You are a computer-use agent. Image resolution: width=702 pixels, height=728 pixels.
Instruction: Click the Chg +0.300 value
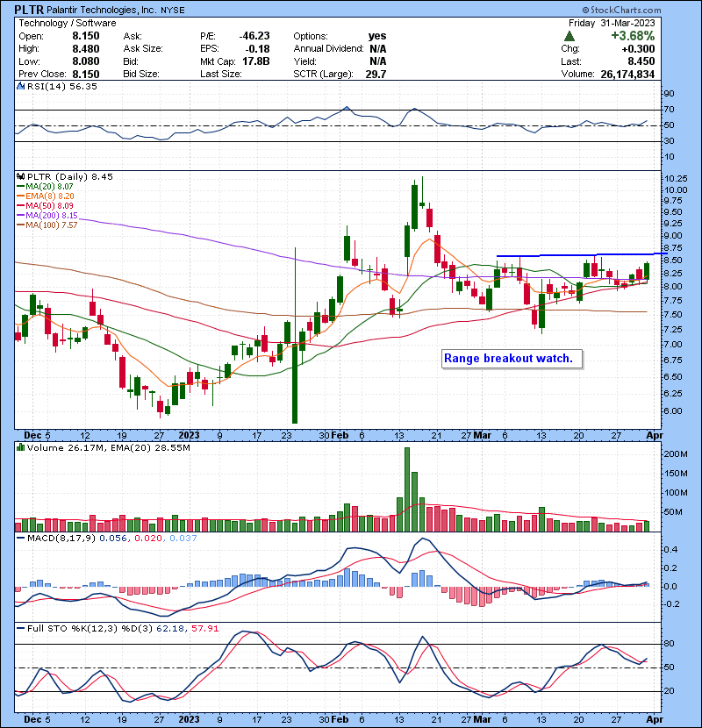pyautogui.click(x=638, y=49)
